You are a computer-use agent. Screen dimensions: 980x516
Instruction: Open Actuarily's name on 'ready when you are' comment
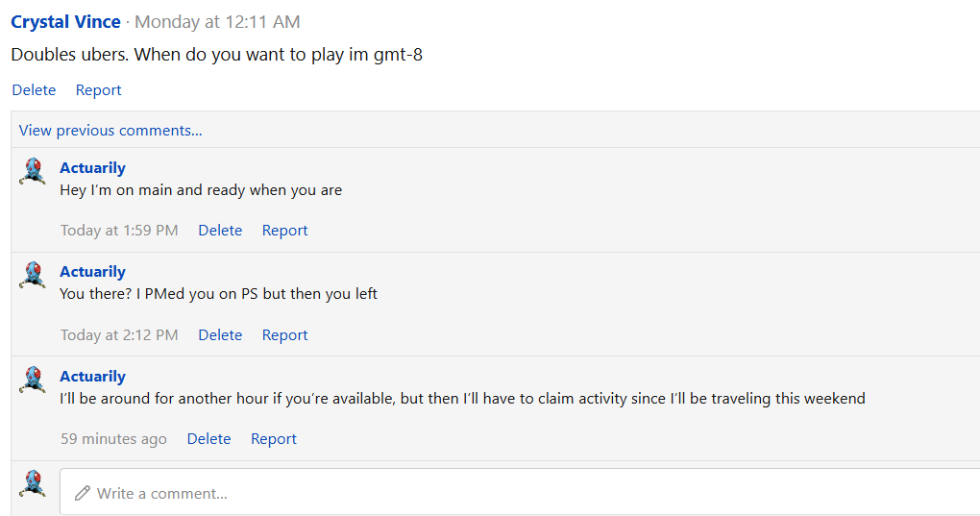coord(92,168)
